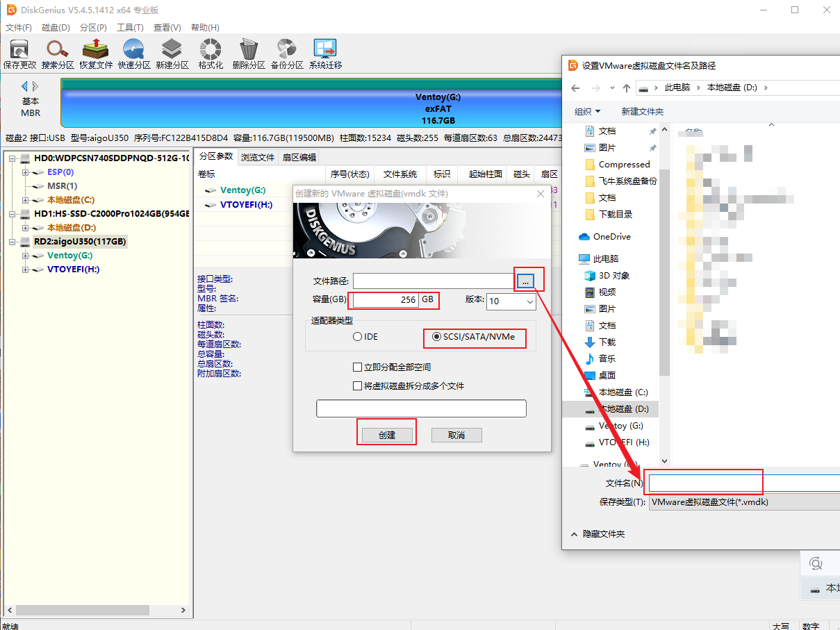Click Up one level arrow in save dialog
Screen dimensions: 840x630
pyautogui.click(x=627, y=88)
